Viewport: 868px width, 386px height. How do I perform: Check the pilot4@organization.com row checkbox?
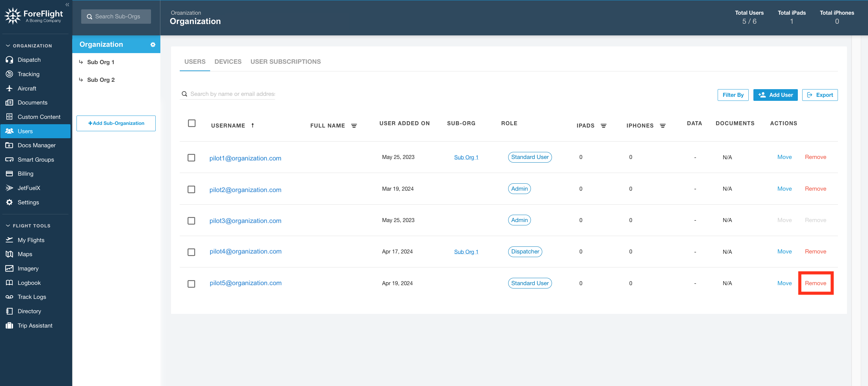pos(191,252)
